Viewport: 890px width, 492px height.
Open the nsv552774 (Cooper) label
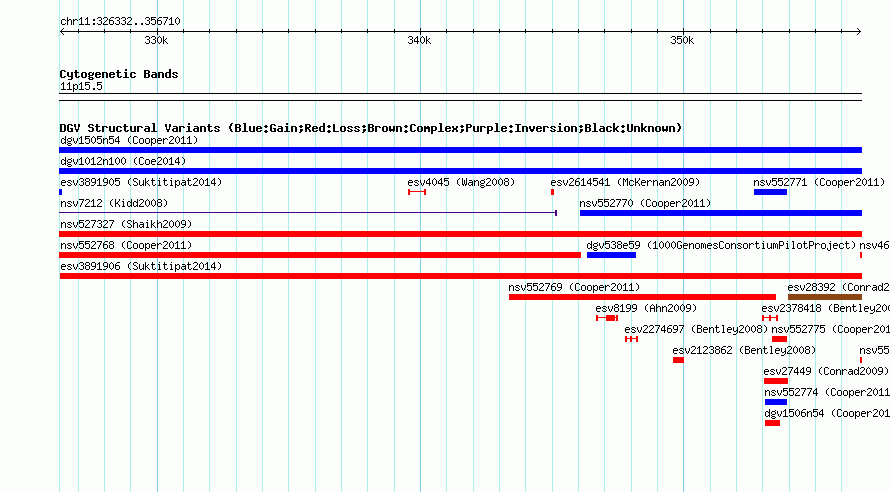pos(828,392)
